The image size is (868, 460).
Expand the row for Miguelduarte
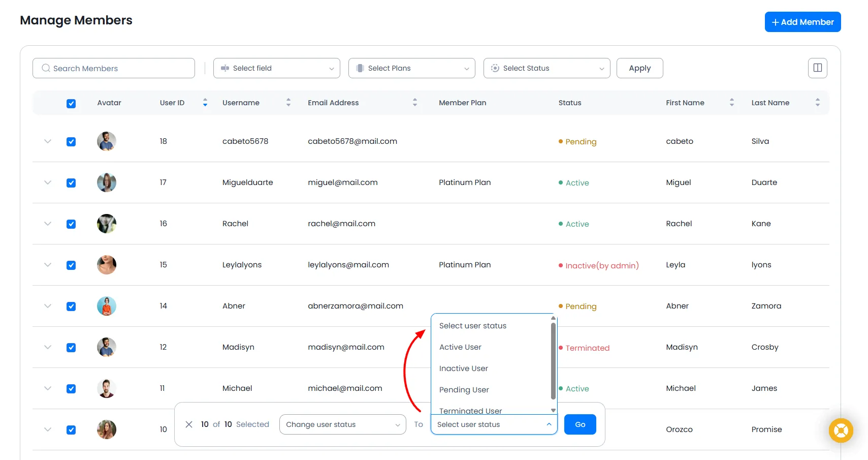point(47,182)
